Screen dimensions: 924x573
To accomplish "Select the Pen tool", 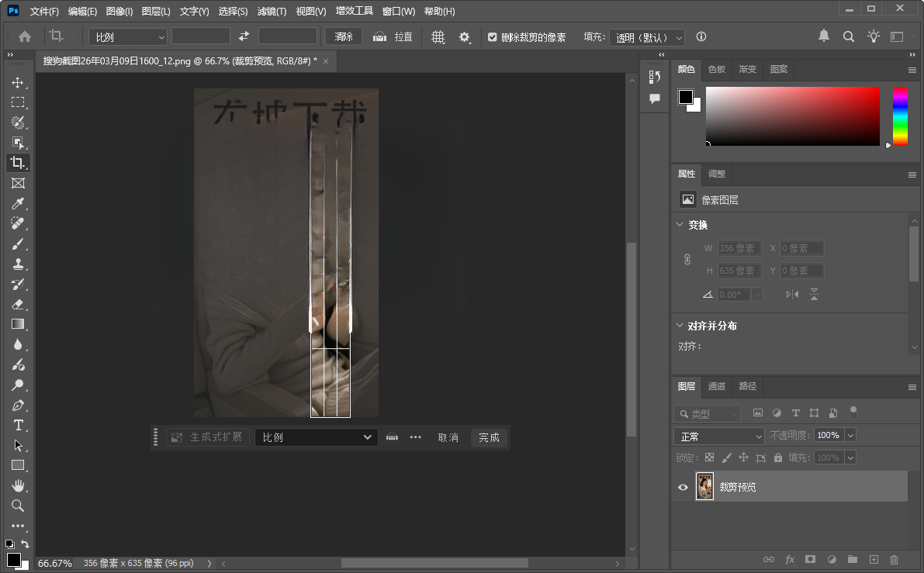I will coord(18,406).
